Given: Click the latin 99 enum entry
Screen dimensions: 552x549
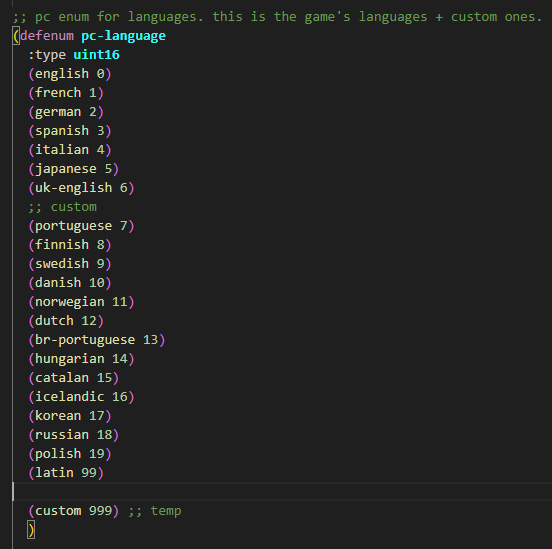Looking at the screenshot, I should (66, 473).
